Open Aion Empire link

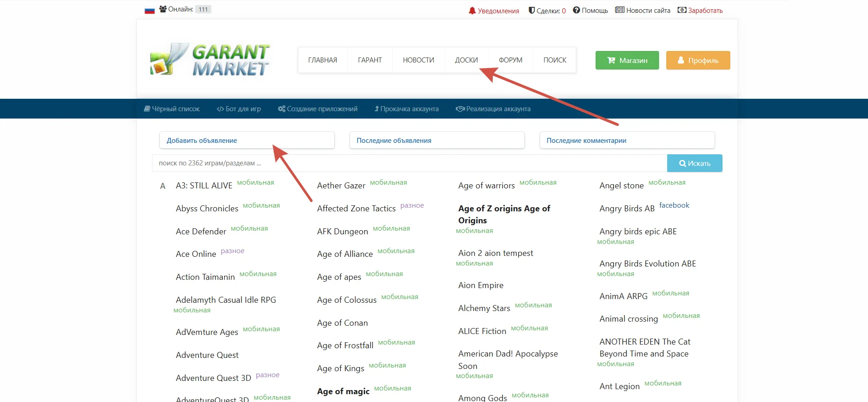[x=481, y=285]
